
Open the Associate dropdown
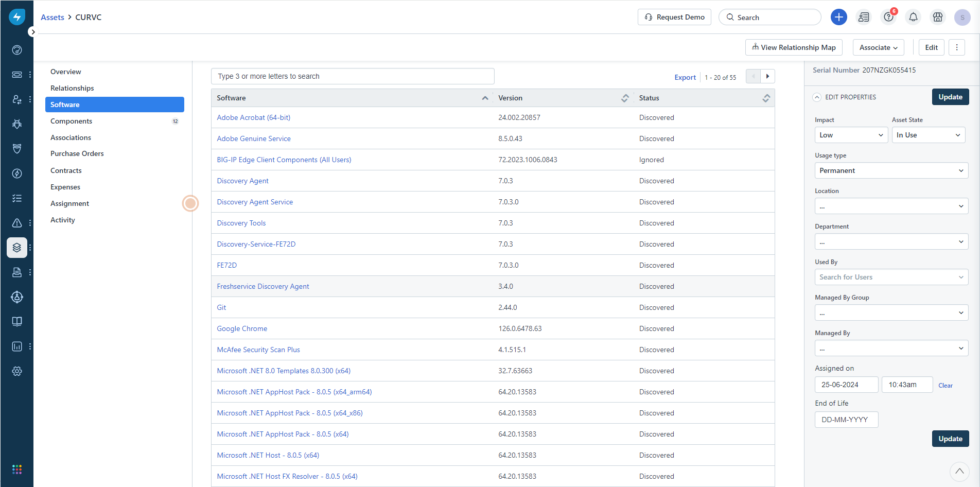point(879,47)
